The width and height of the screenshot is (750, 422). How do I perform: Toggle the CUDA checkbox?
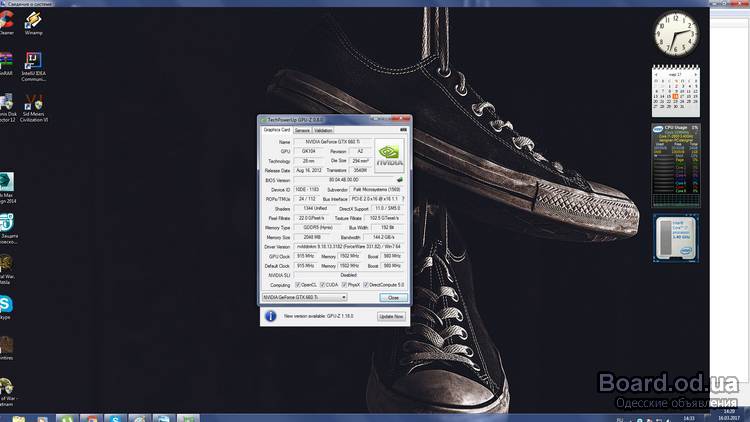[x=322, y=285]
